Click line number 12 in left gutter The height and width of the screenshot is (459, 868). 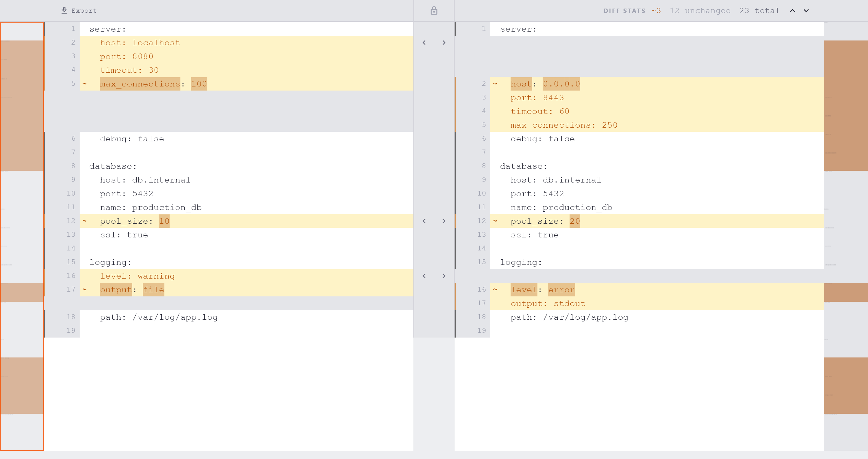coord(71,221)
